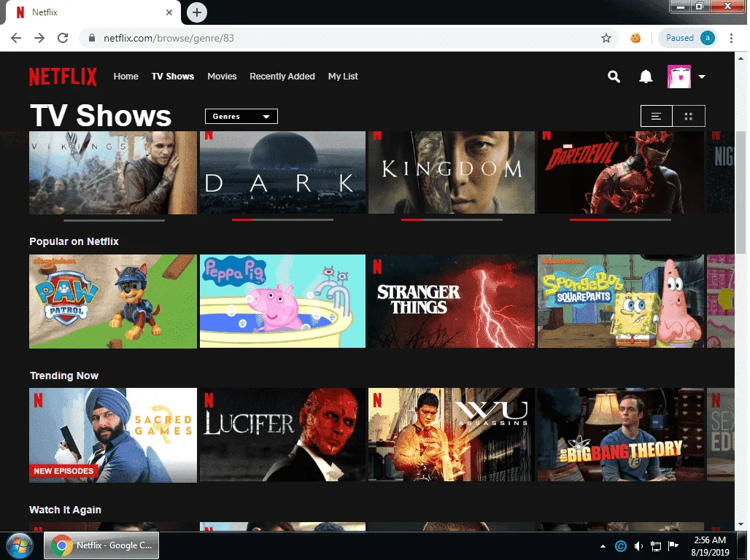Open the Kingdom series thumbnail

[x=451, y=173]
